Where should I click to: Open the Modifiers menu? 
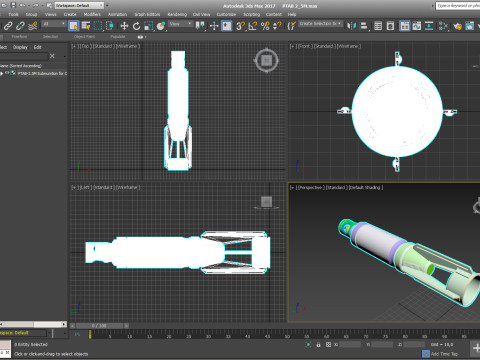pos(92,14)
